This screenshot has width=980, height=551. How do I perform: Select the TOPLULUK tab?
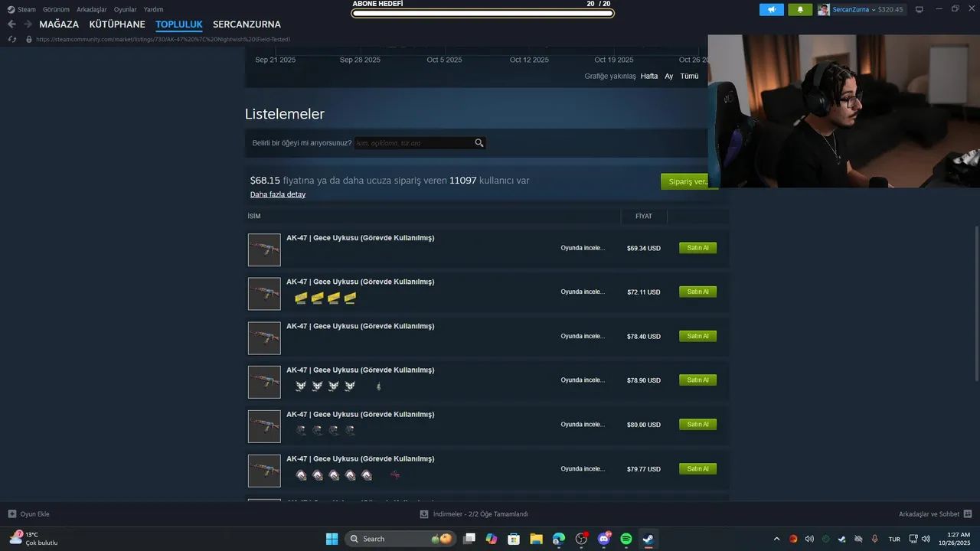tap(179, 24)
